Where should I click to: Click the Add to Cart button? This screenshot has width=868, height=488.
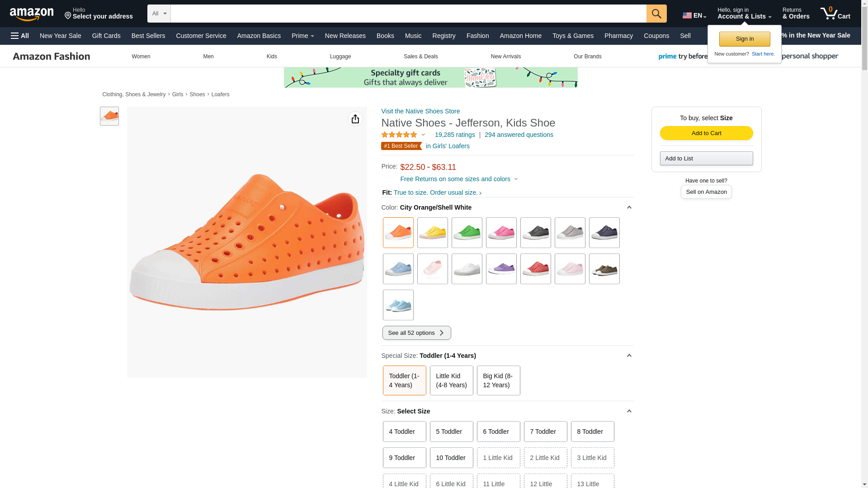tap(706, 133)
